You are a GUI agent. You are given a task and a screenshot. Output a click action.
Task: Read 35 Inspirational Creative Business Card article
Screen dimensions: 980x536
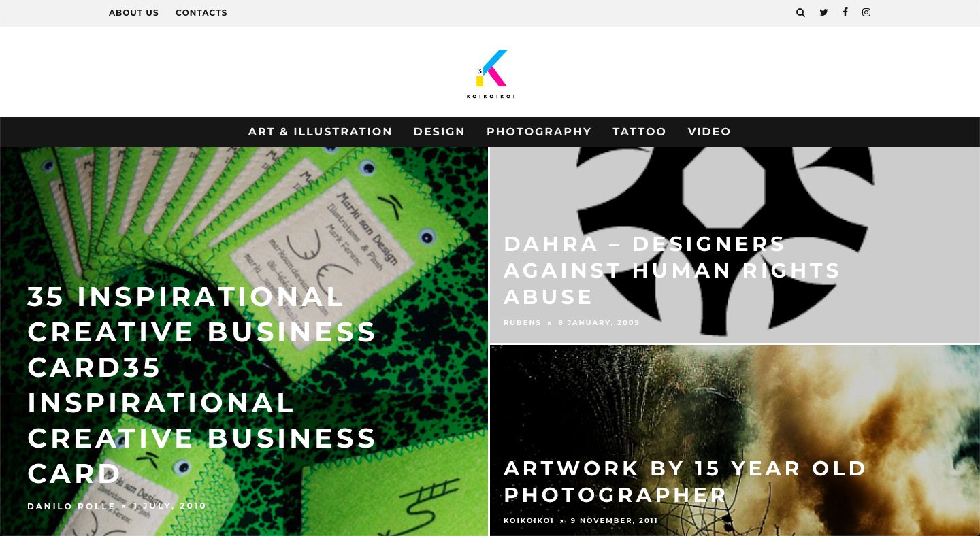[x=202, y=385]
